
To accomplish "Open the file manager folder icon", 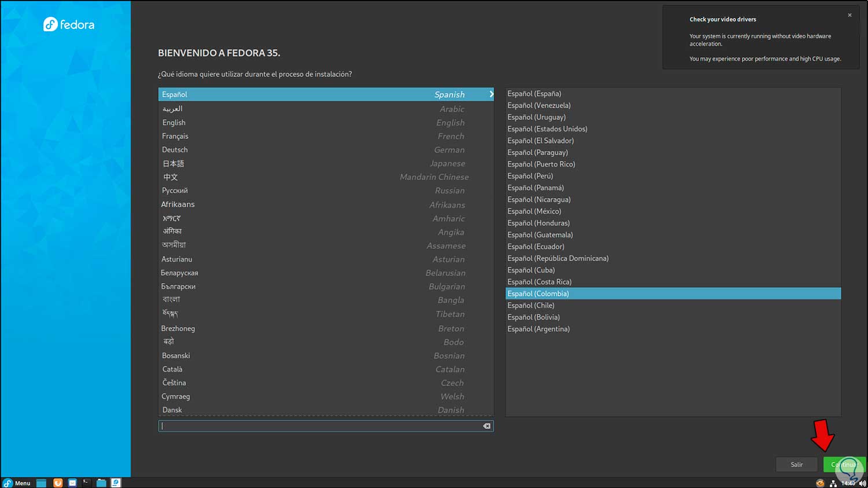I will pyautogui.click(x=101, y=483).
